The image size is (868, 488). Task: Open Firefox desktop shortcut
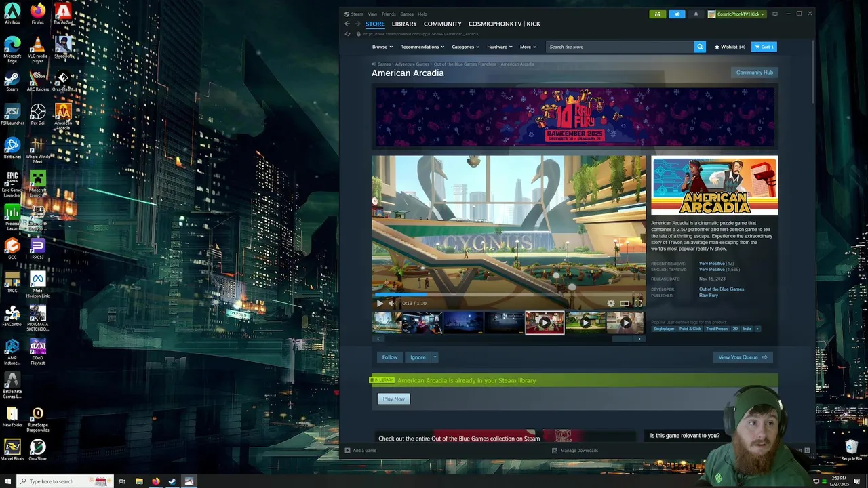(38, 14)
